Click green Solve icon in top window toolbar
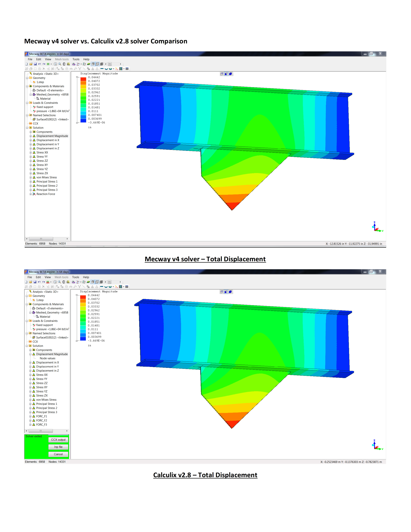This screenshot has height=532, width=411. 48,64
